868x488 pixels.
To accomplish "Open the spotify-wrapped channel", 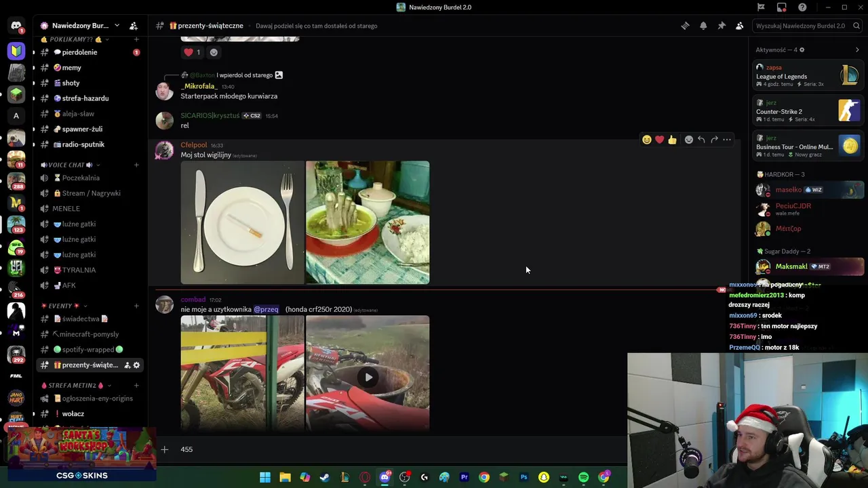I will pyautogui.click(x=90, y=350).
